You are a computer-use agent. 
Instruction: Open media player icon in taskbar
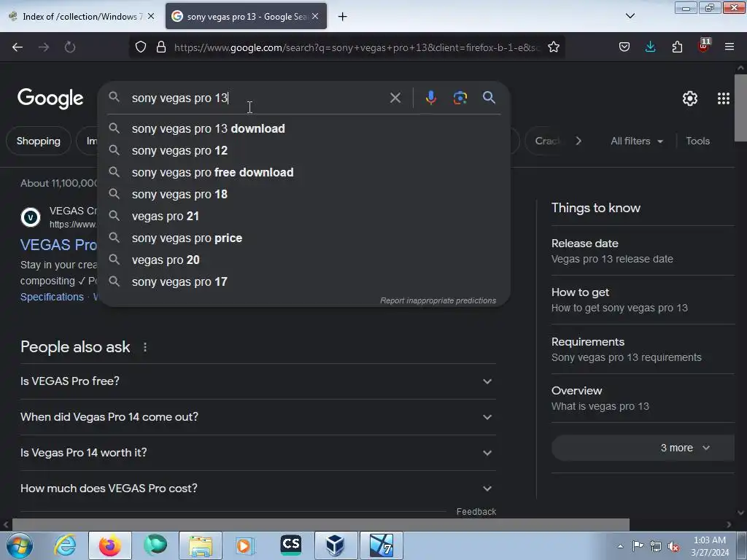(x=245, y=545)
